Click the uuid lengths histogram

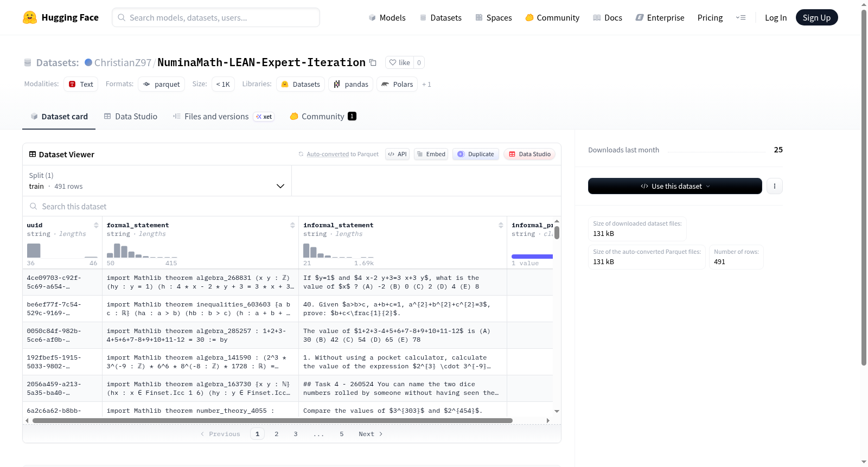click(62, 251)
